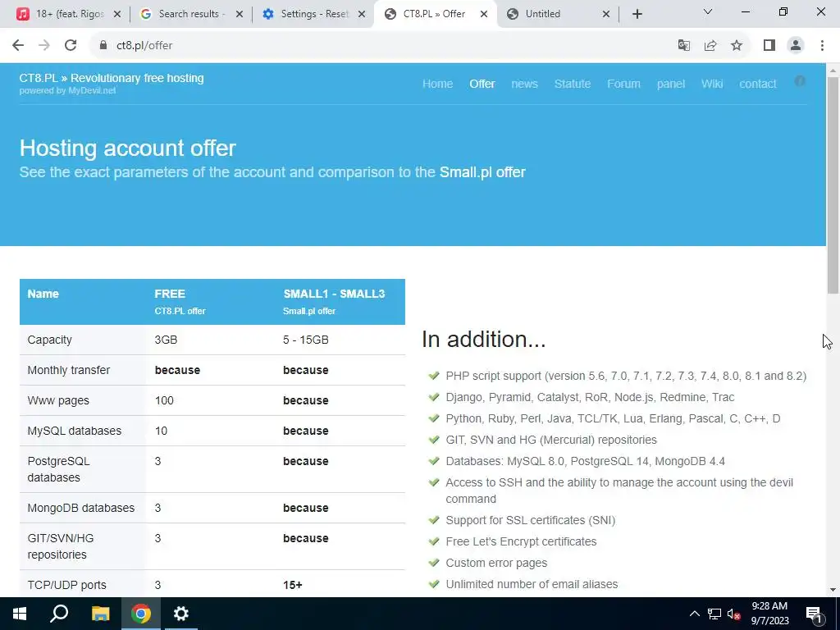Click the browser forward arrow
840x630 pixels.
point(44,45)
